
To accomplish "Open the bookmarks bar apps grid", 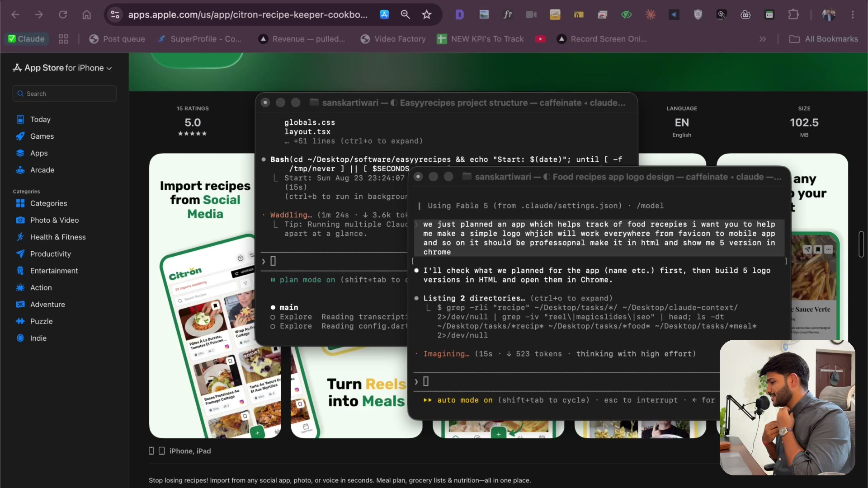I will pos(63,39).
